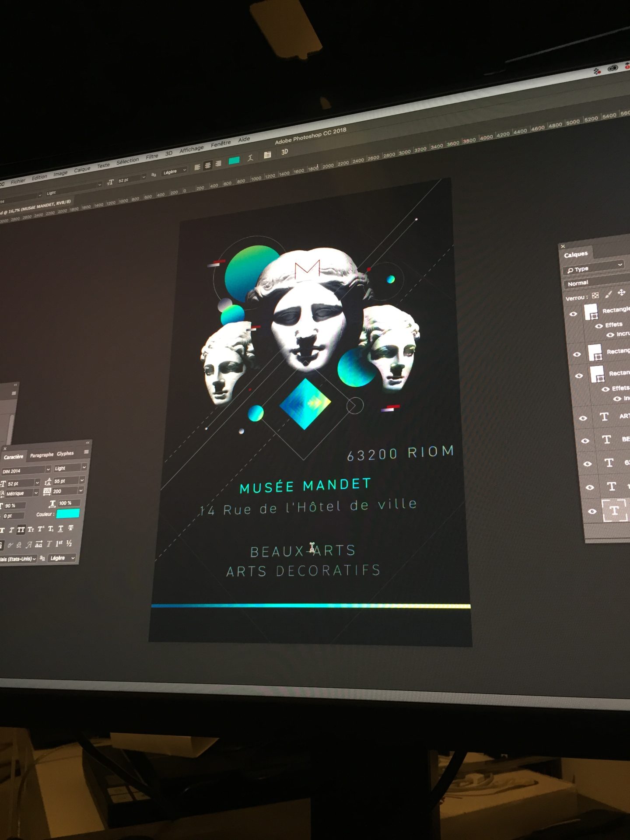
Task: Hide the selected bottom text layer
Action: tap(593, 511)
